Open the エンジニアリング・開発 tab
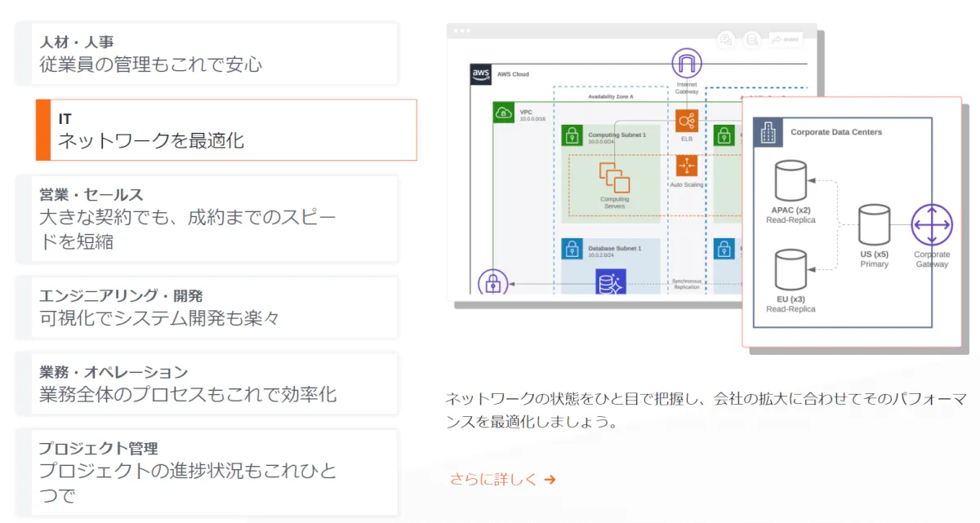This screenshot has width=980, height=523. tap(207, 307)
